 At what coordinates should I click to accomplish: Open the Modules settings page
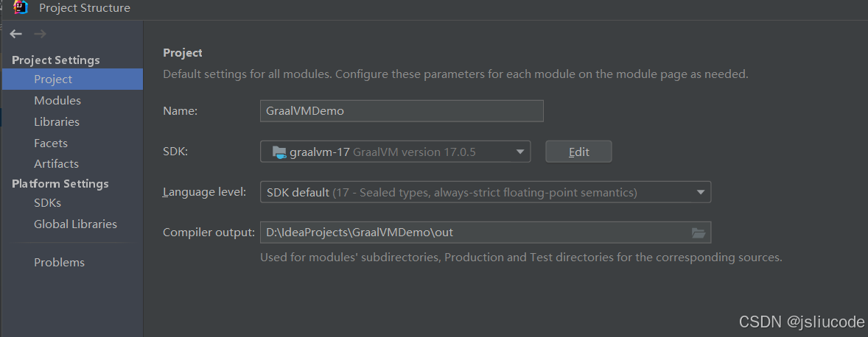57,100
